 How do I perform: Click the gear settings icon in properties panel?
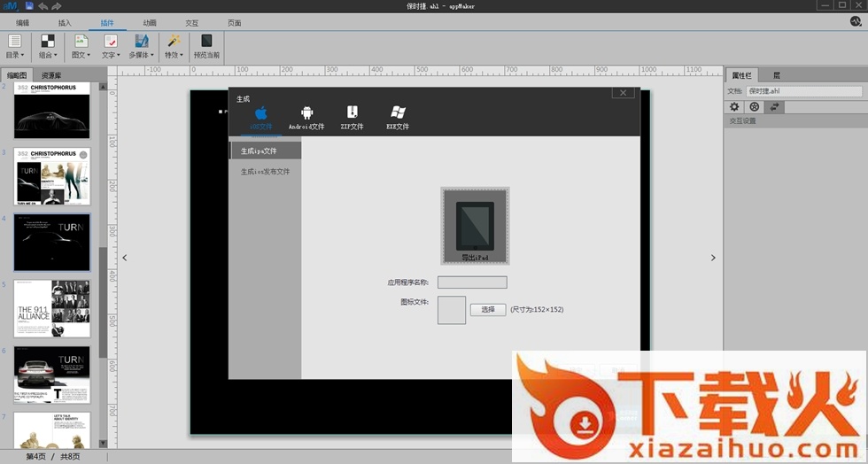(x=734, y=107)
